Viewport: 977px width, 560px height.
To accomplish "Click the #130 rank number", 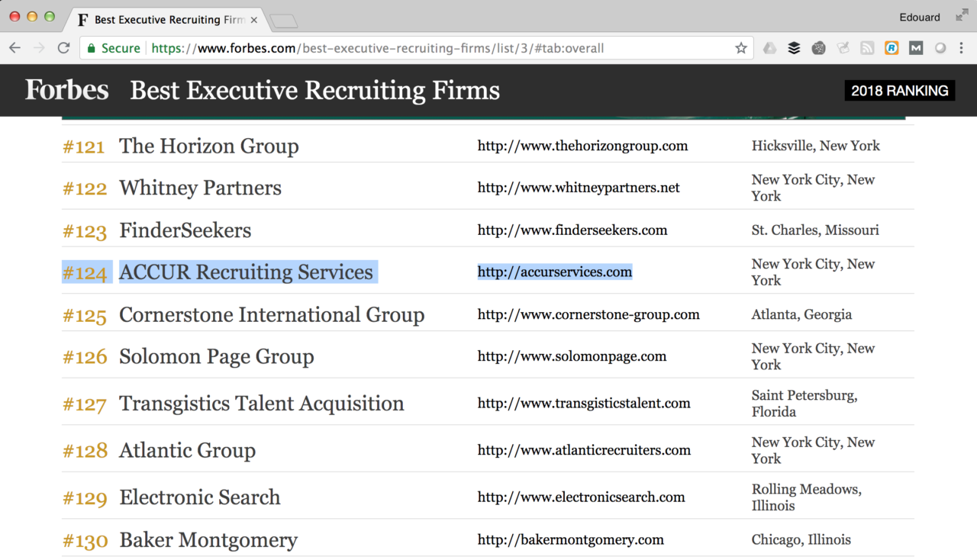I will 85,541.
